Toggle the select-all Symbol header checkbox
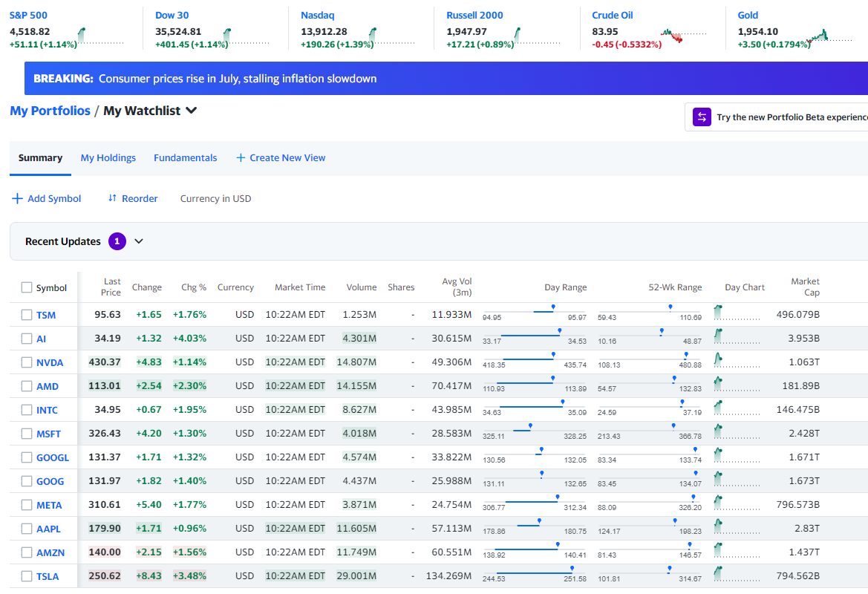Viewport: 868px width, 594px height. [27, 287]
